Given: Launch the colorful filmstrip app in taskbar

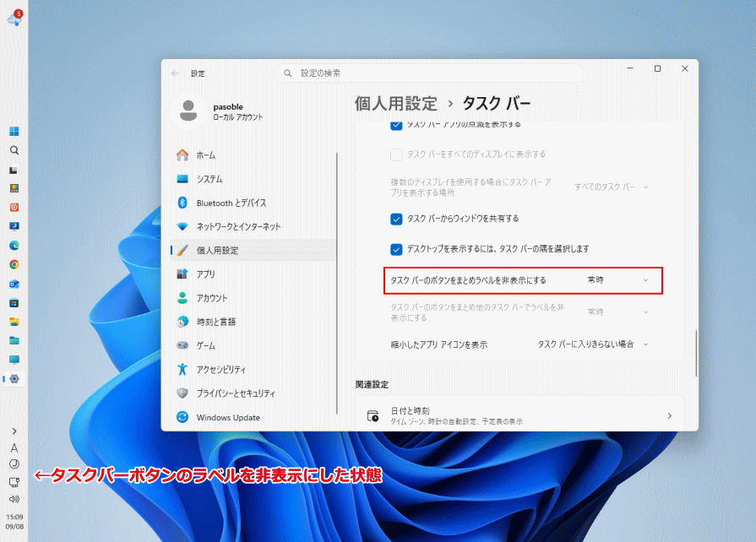Looking at the screenshot, I should pyautogui.click(x=14, y=188).
